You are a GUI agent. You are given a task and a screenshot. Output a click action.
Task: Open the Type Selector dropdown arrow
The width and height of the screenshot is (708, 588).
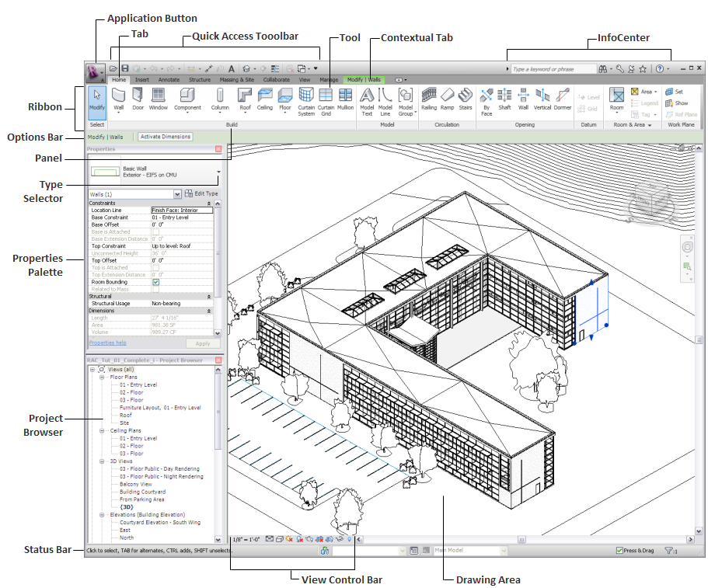click(x=218, y=172)
